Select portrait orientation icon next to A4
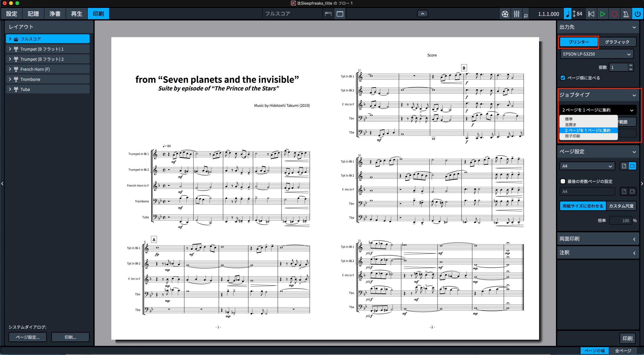This screenshot has width=644, height=355. (624, 166)
